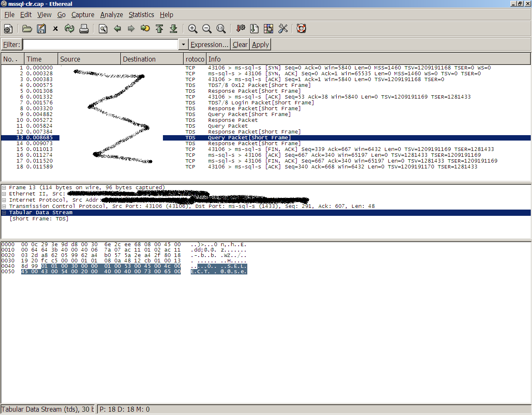Open the Analyze menu
The height and width of the screenshot is (415, 532).
111,15
